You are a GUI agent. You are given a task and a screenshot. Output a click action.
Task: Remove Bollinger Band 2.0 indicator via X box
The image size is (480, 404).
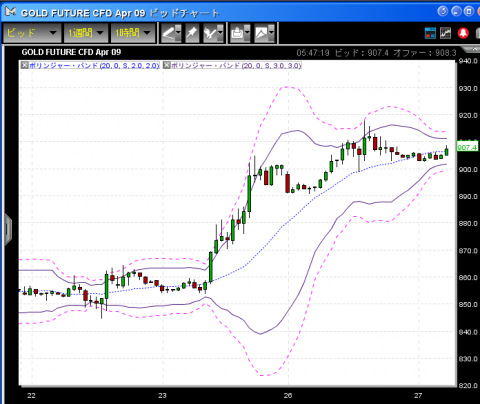click(25, 65)
